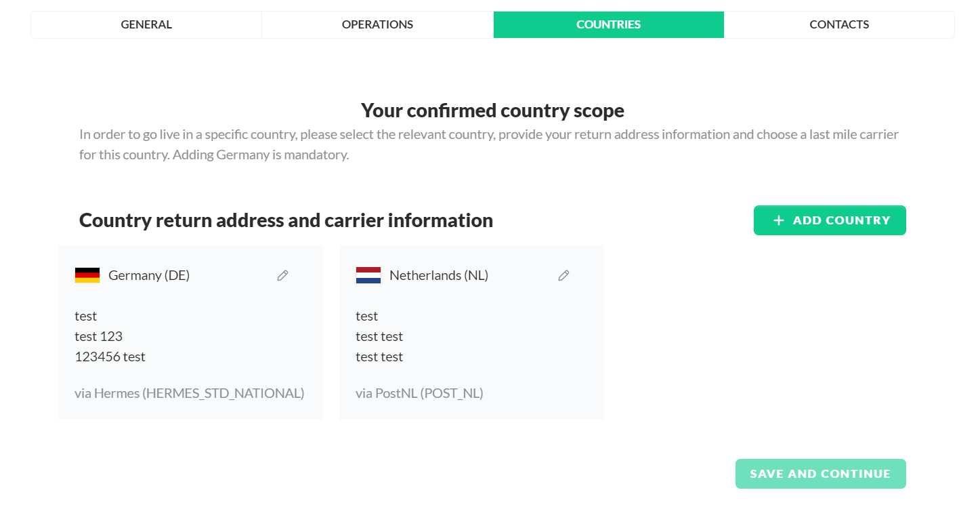Click the ADD COUNTRY button
980x505 pixels.
pos(829,220)
